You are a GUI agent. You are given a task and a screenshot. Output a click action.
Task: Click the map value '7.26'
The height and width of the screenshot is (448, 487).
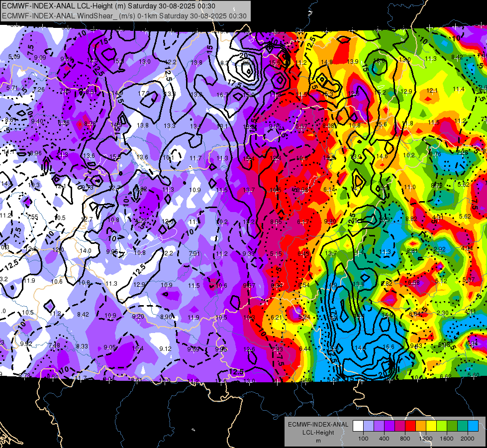(x=39, y=90)
